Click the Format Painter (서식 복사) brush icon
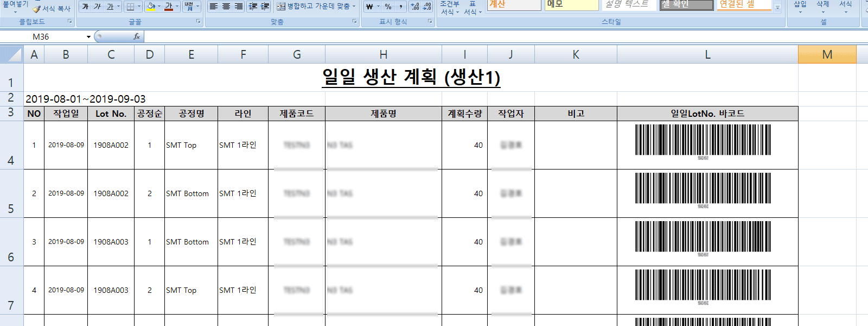The height and width of the screenshot is (326, 868). click(x=37, y=9)
